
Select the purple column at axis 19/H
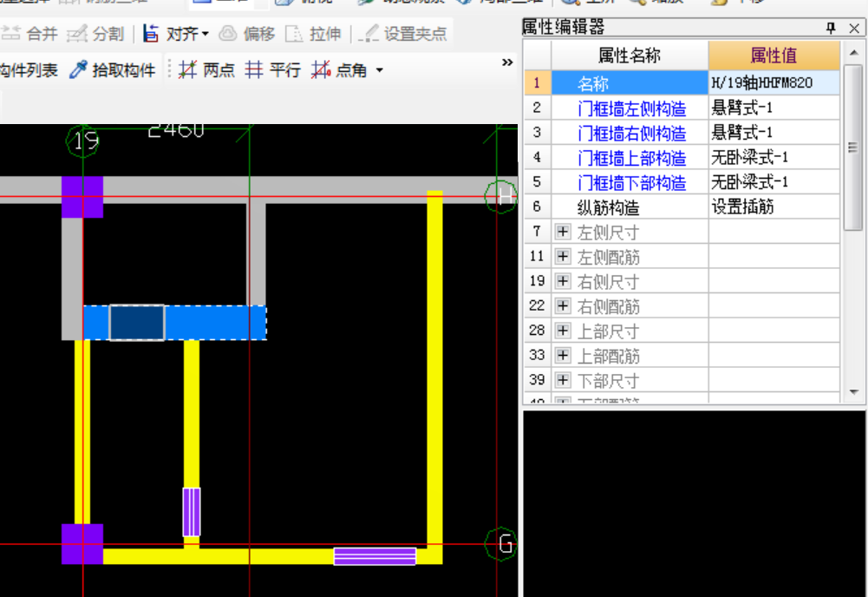pyautogui.click(x=82, y=197)
